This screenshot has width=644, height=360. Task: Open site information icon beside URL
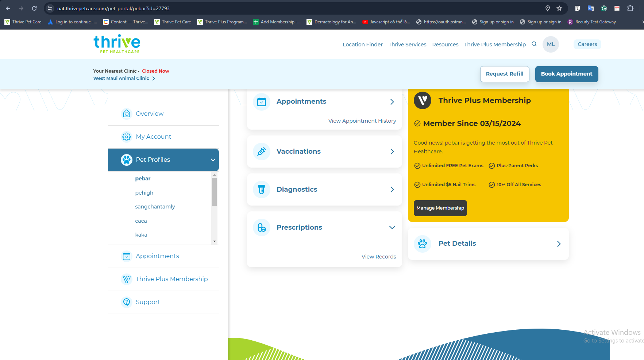(50, 8)
